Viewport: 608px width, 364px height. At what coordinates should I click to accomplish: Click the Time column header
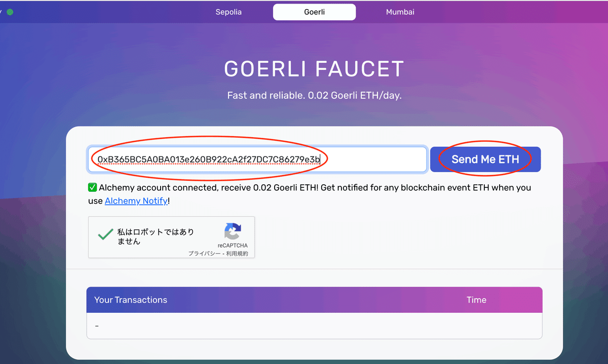(x=476, y=300)
